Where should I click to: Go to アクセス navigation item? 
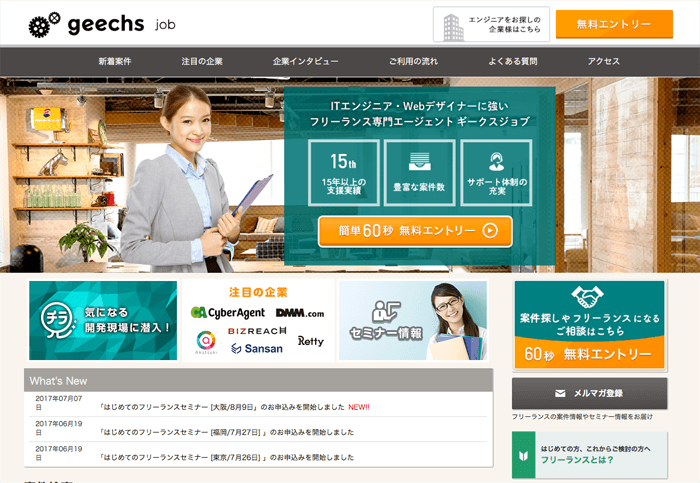(603, 62)
